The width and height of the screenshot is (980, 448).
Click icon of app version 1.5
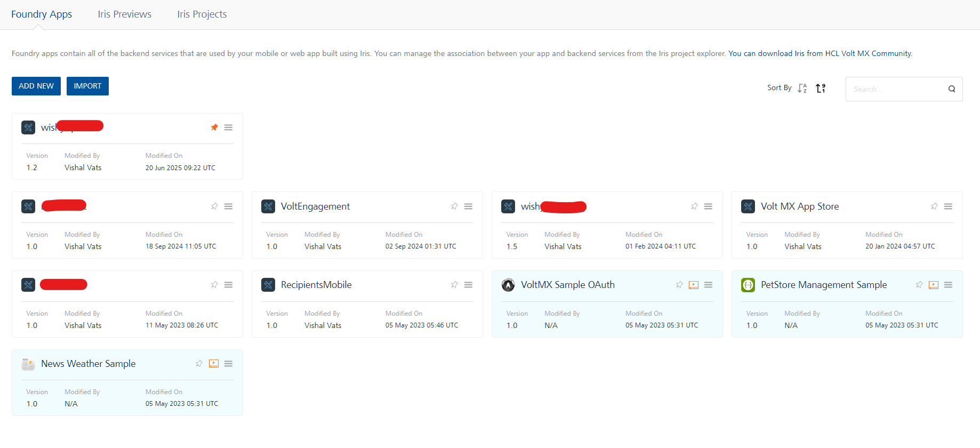[508, 206]
